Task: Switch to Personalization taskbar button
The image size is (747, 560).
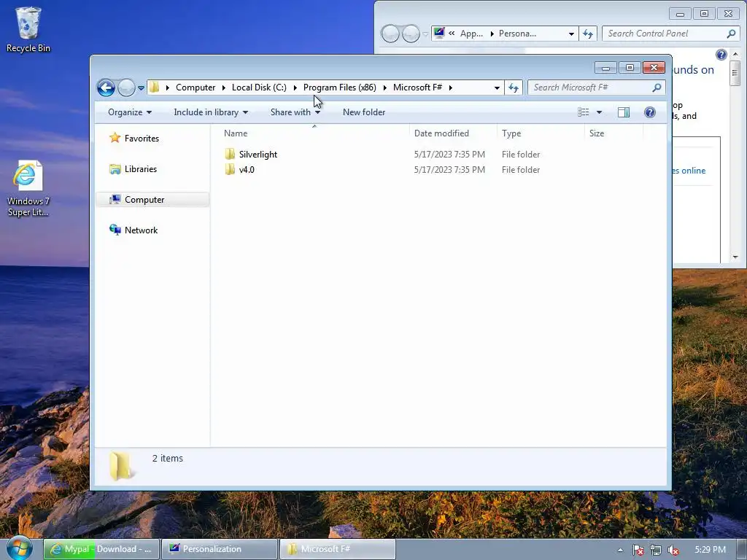Action: (220, 549)
